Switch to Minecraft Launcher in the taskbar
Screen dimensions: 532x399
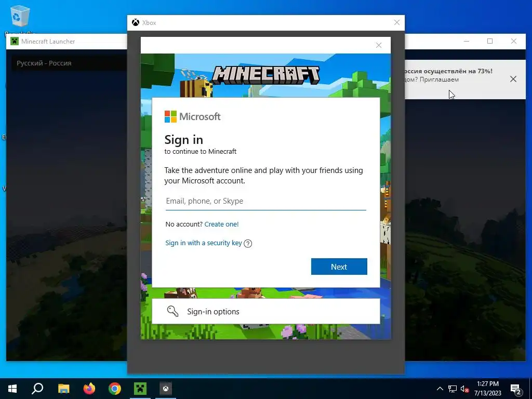click(140, 389)
